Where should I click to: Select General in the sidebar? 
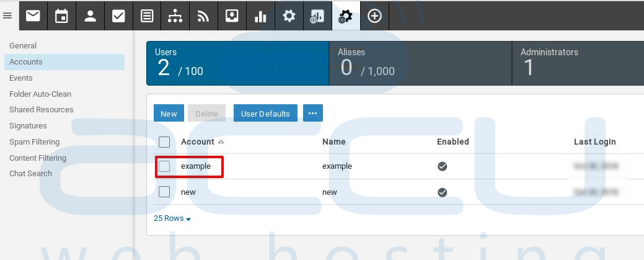point(23,46)
